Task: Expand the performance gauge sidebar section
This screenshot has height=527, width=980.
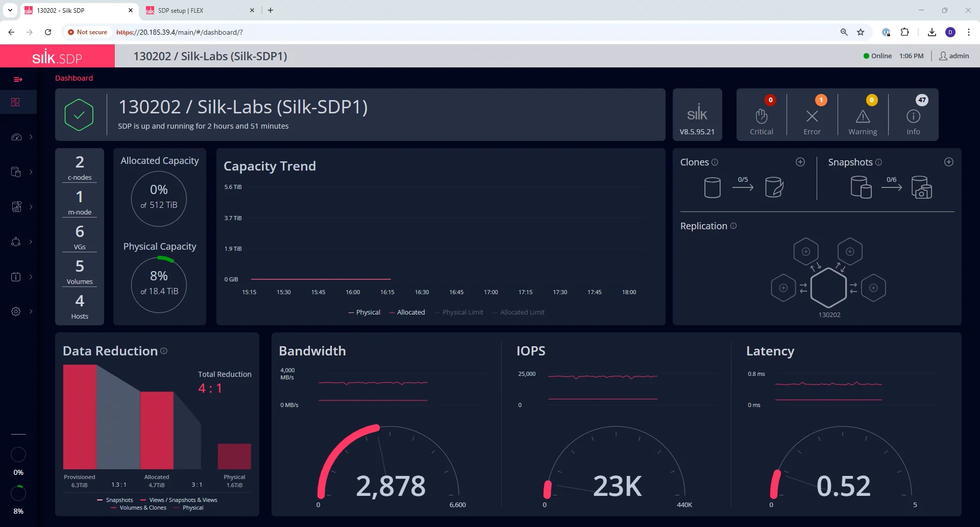Action: pos(16,137)
